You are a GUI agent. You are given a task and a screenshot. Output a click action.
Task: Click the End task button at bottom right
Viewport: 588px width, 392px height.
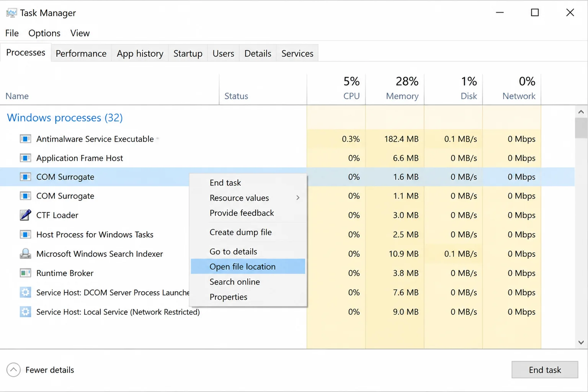point(545,370)
